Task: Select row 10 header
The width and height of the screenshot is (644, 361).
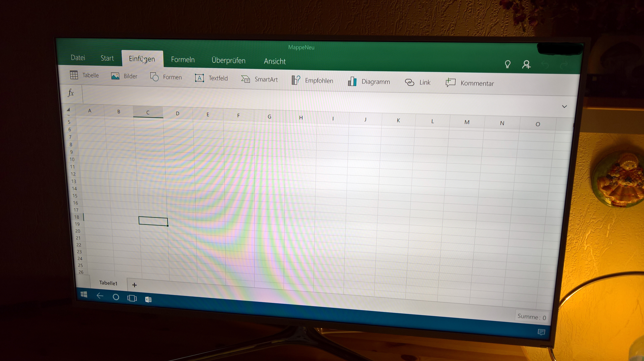Action: coord(72,159)
